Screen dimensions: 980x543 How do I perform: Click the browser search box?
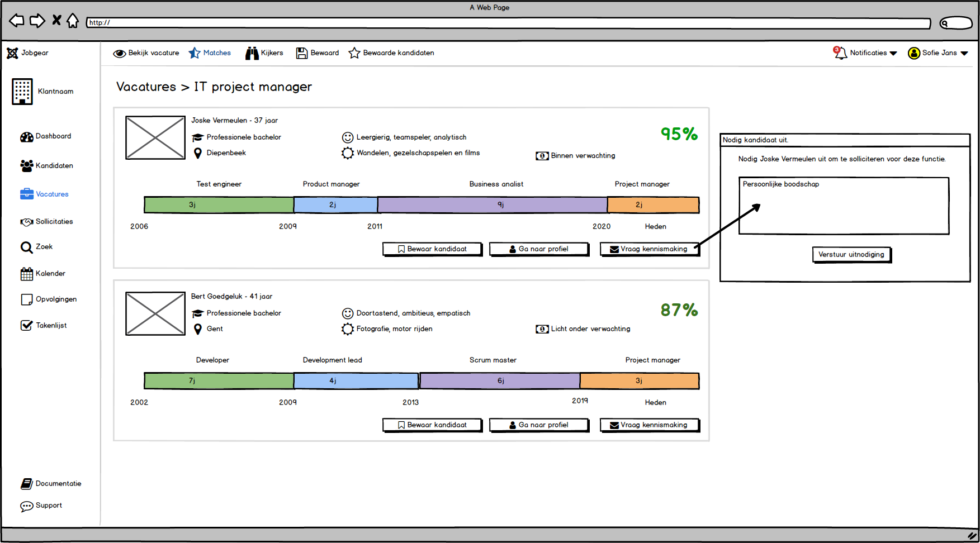[x=956, y=23]
